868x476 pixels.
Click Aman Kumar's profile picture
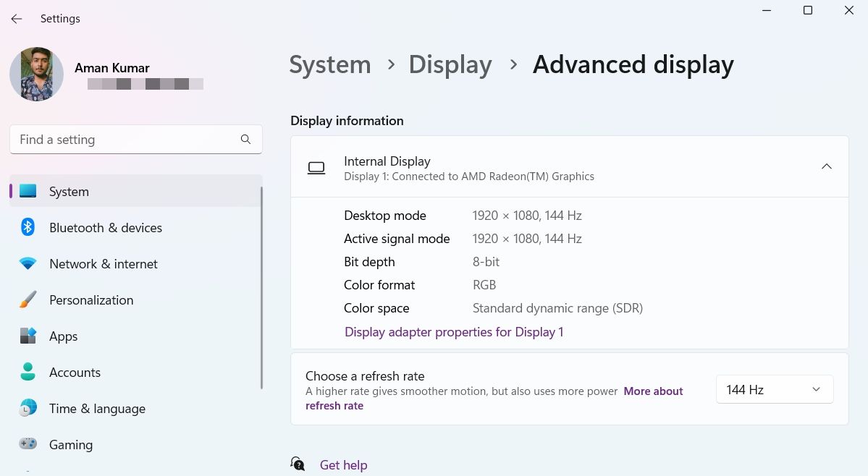click(36, 75)
